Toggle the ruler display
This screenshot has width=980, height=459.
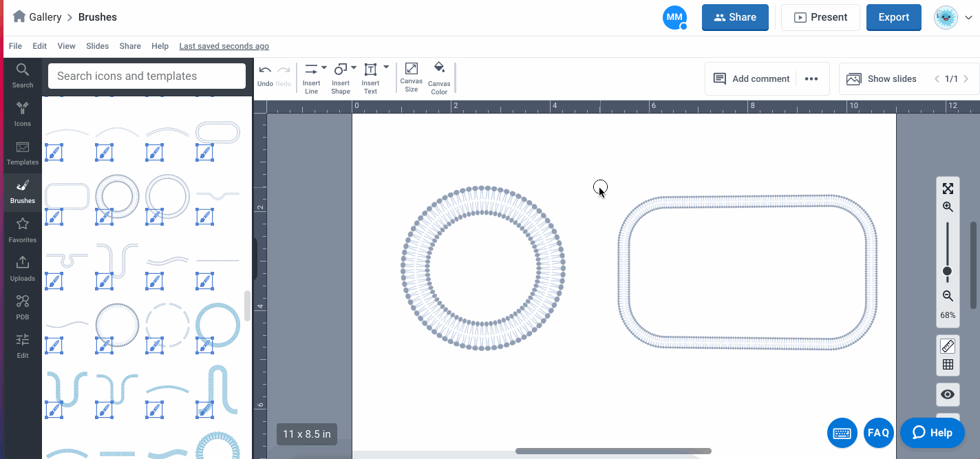pyautogui.click(x=948, y=346)
